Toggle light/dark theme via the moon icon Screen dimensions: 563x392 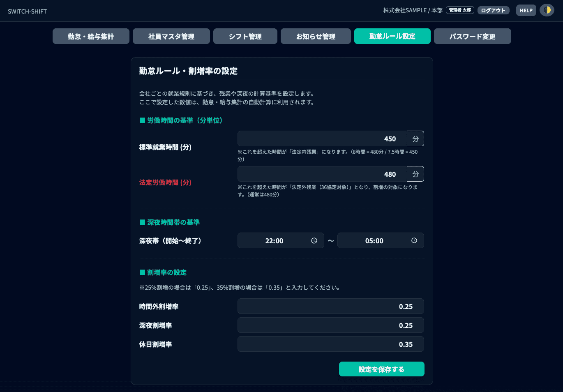pos(547,10)
